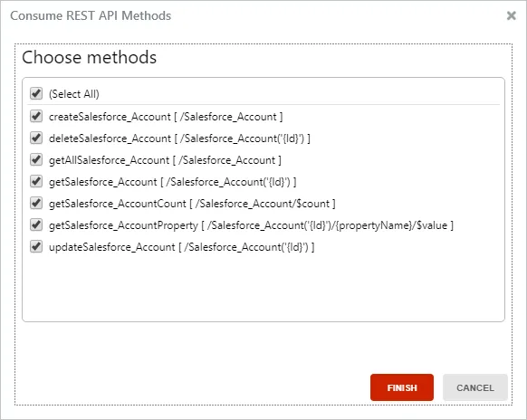Click the getSalesforce_AccountCount $count label
The image size is (527, 420).
click(x=192, y=204)
